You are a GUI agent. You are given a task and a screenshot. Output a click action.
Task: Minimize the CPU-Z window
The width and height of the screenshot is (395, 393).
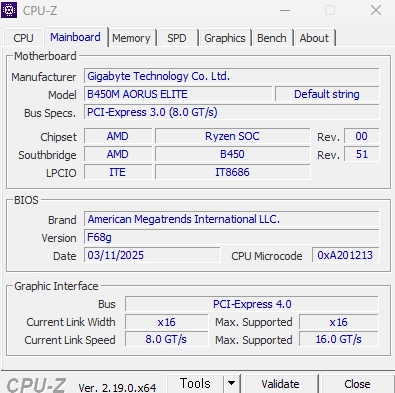285,10
